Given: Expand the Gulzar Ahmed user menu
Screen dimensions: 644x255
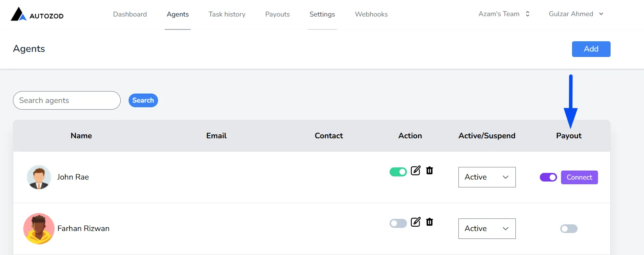Looking at the screenshot, I should pyautogui.click(x=576, y=14).
